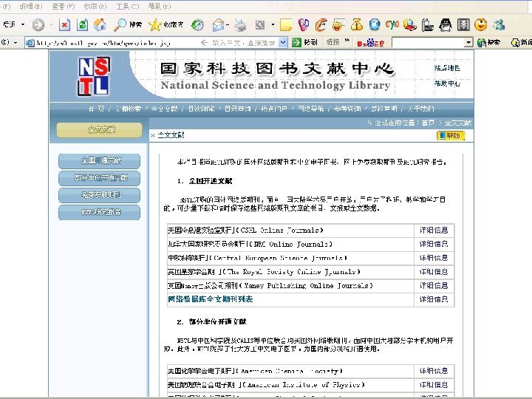
Task: Open 详细信息 for Royal Society Online Journals row
Action: pyautogui.click(x=434, y=272)
